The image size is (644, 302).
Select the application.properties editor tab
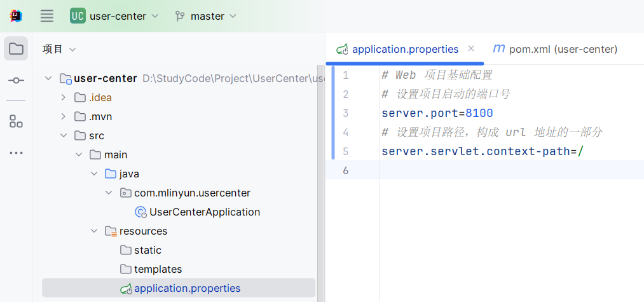point(404,49)
